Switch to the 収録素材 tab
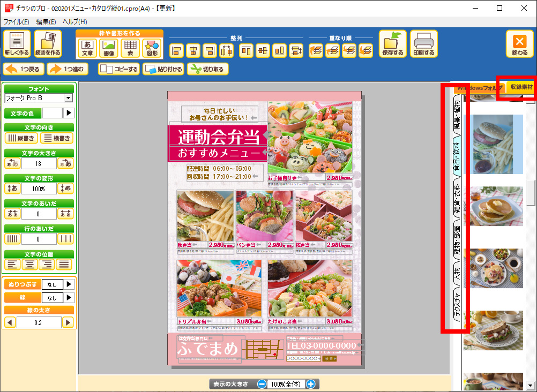The height and width of the screenshot is (392, 537). [521, 87]
